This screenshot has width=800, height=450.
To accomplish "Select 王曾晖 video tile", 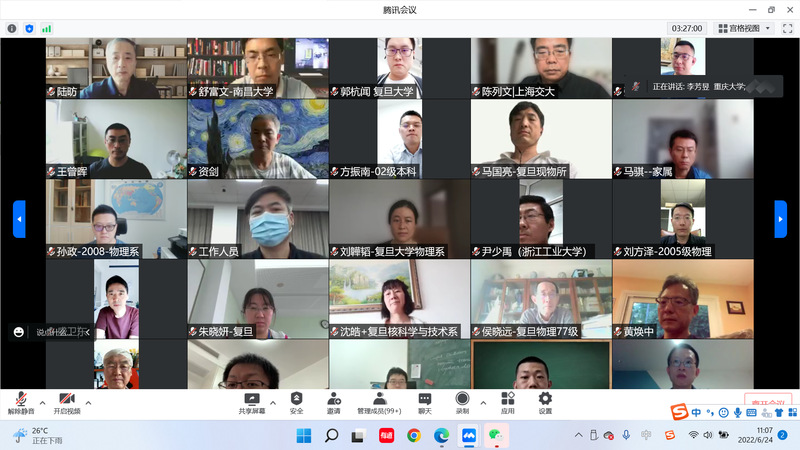I will 116,139.
